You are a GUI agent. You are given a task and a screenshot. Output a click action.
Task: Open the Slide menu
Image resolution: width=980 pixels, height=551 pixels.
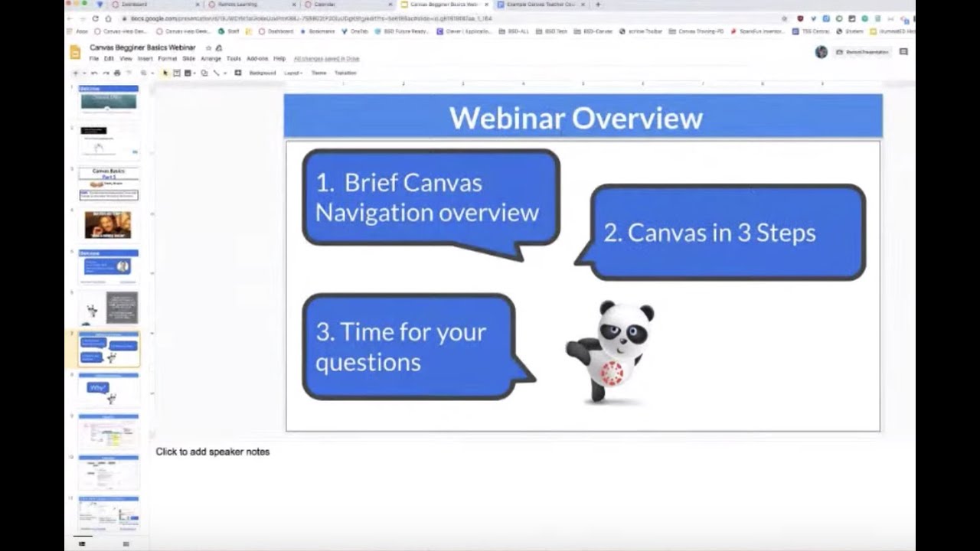point(188,58)
